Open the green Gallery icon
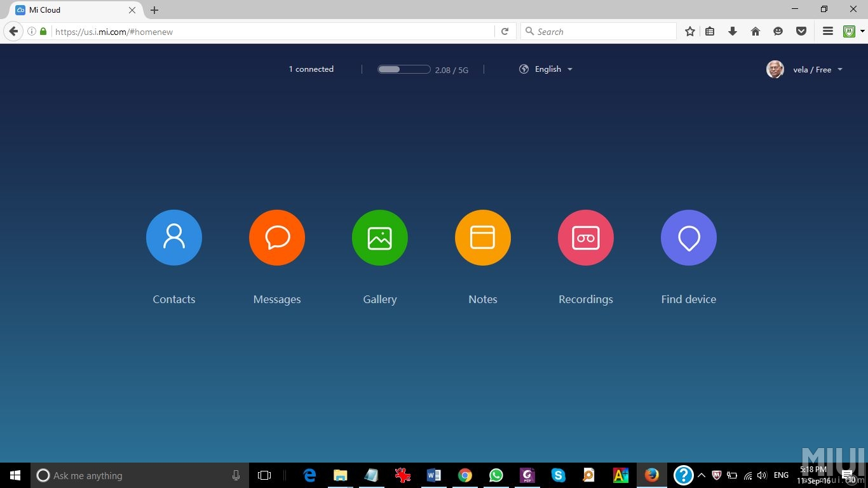The image size is (868, 488). (380, 238)
